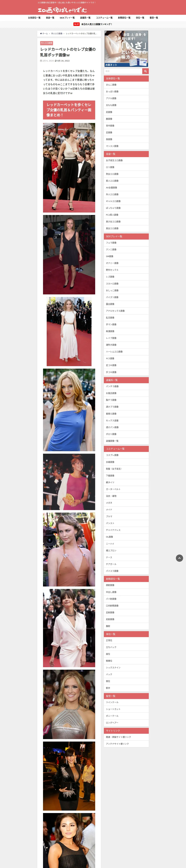
Task: Open photo of woman in silver halter dress
Action: click(69, 704)
